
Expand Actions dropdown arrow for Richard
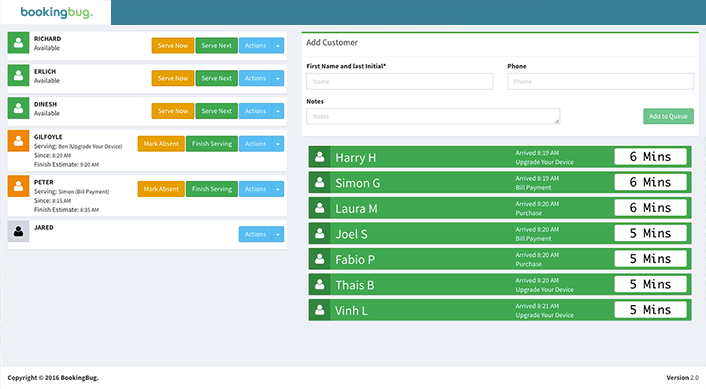coord(278,45)
